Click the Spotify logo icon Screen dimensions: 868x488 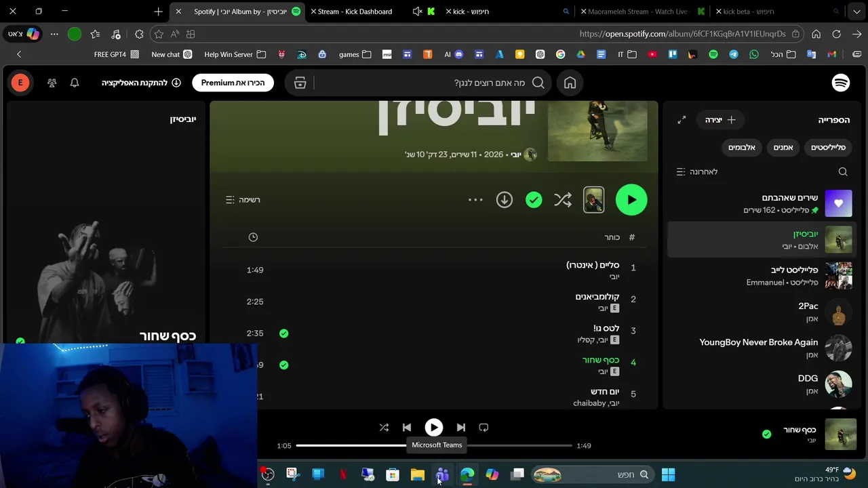click(840, 83)
